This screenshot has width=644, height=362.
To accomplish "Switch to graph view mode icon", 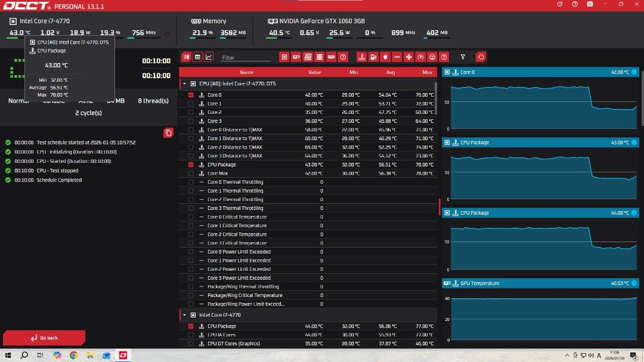I will click(208, 57).
